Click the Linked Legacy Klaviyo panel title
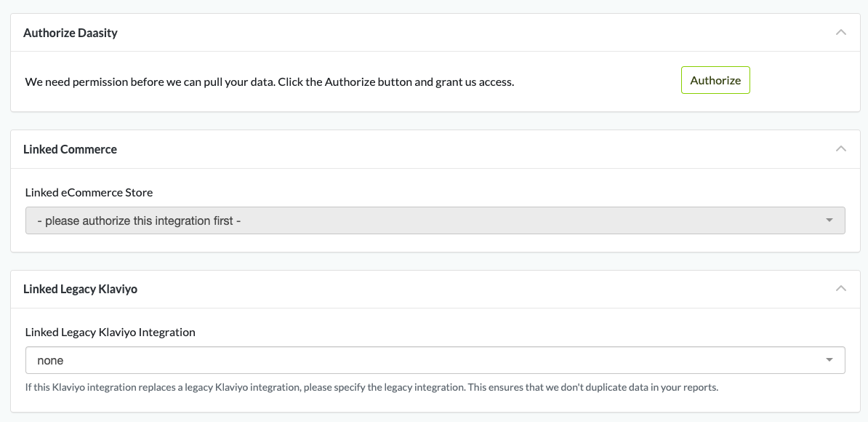Image resolution: width=868 pixels, height=422 pixels. [x=80, y=289]
